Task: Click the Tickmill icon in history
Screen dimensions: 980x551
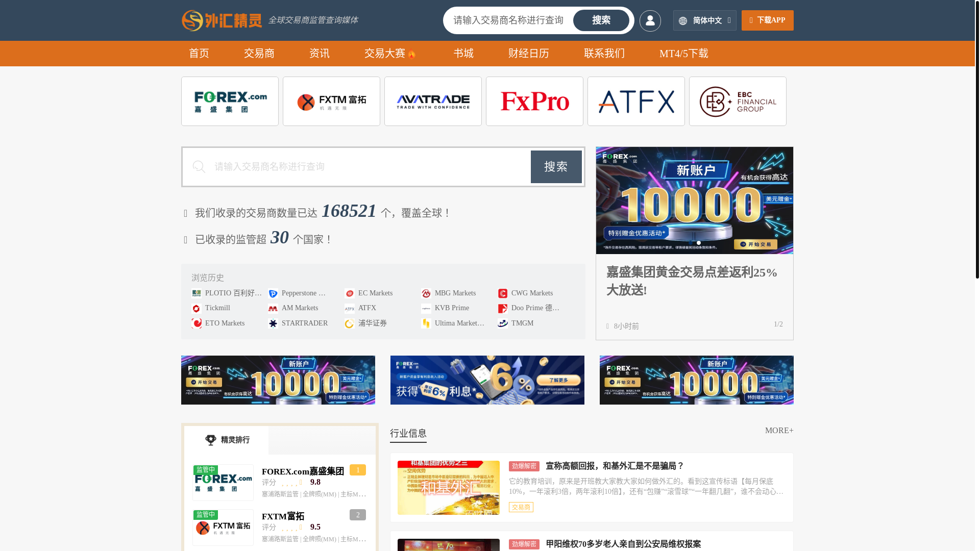Action: point(197,309)
